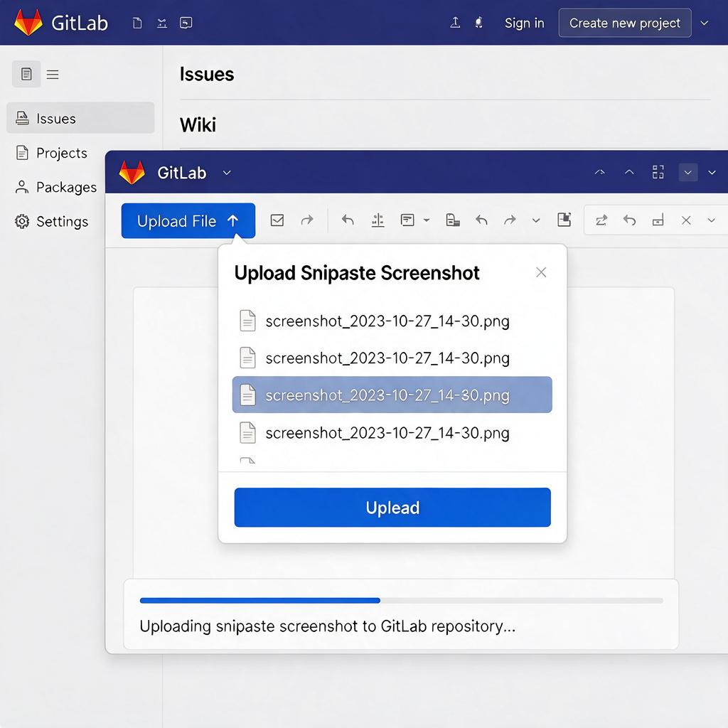Click the hamburger list icon in sidebar

coord(53,74)
